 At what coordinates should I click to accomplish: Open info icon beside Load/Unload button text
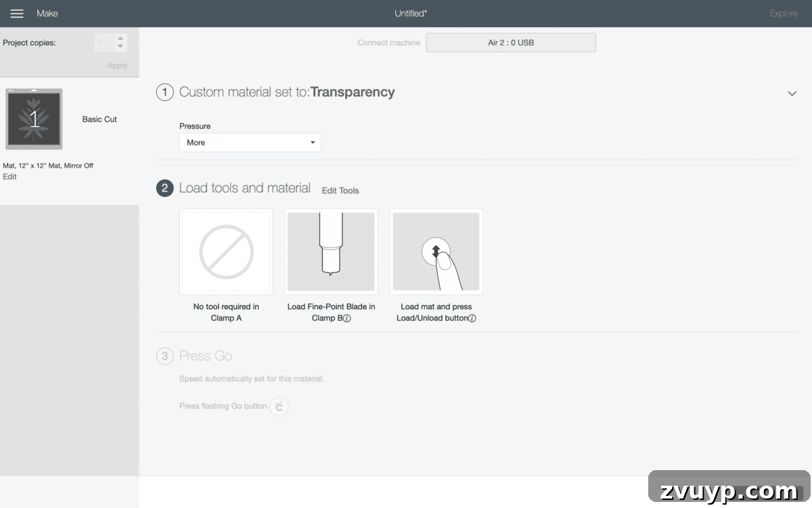click(x=472, y=319)
